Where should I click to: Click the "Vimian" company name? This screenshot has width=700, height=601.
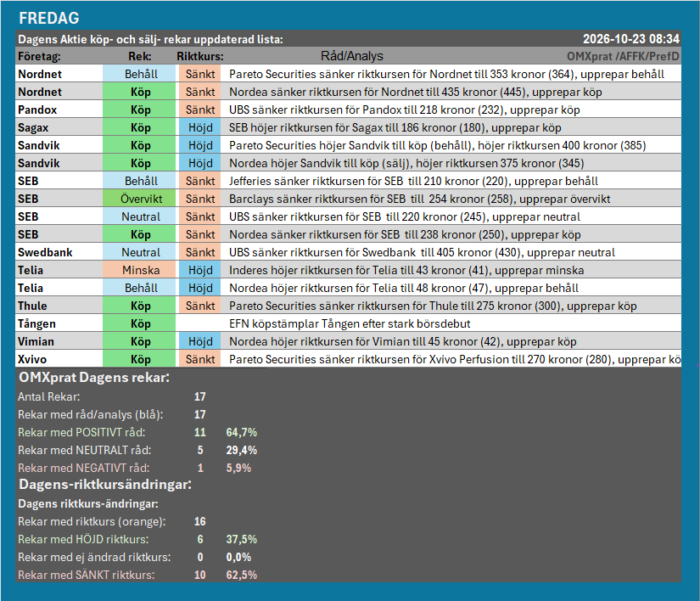pyautogui.click(x=36, y=342)
